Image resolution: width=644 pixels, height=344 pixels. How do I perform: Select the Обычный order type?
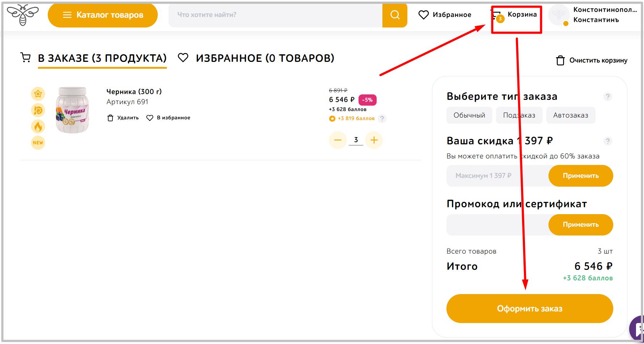[x=469, y=115]
